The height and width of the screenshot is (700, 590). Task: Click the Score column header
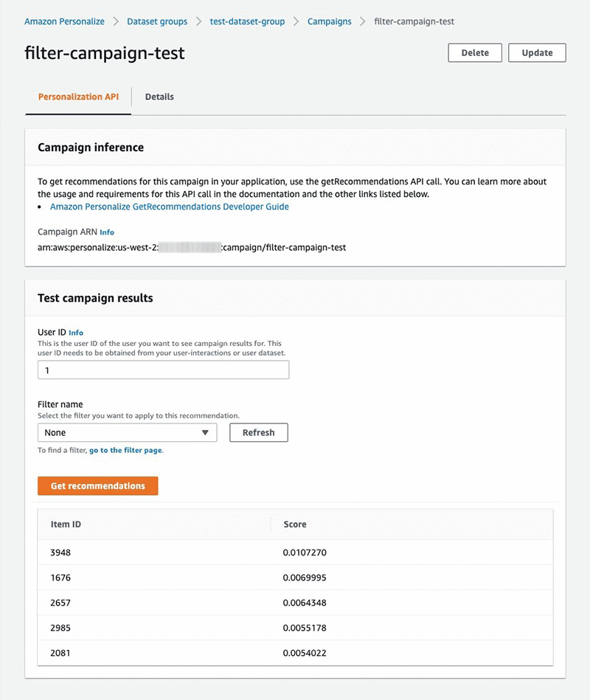(295, 524)
